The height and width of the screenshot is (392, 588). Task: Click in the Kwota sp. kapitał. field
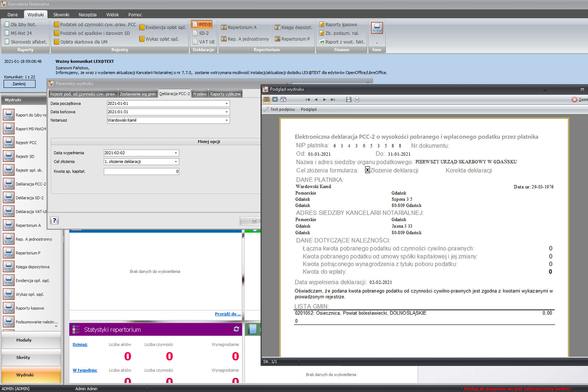[x=141, y=171]
